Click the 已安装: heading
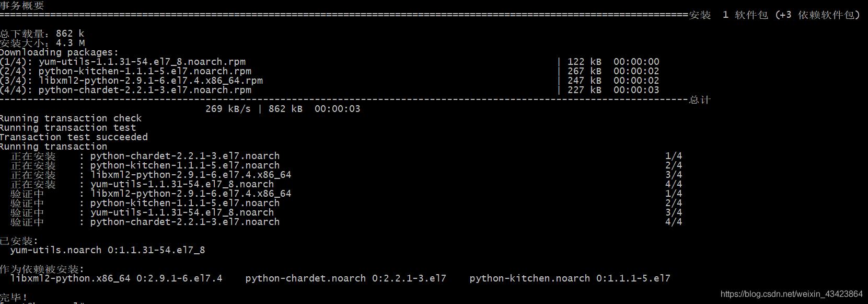Screen dimensions: 868x304 (x=19, y=241)
